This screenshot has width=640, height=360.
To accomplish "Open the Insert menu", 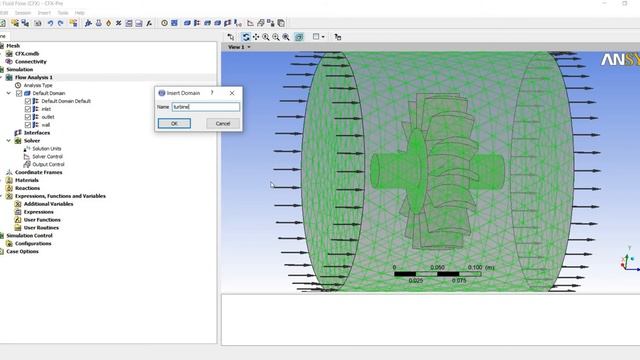I will [44, 13].
